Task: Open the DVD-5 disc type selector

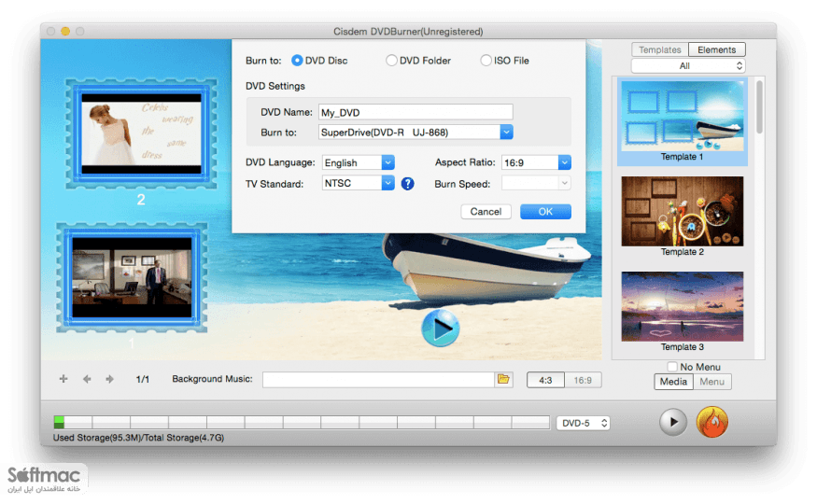Action: click(x=583, y=423)
